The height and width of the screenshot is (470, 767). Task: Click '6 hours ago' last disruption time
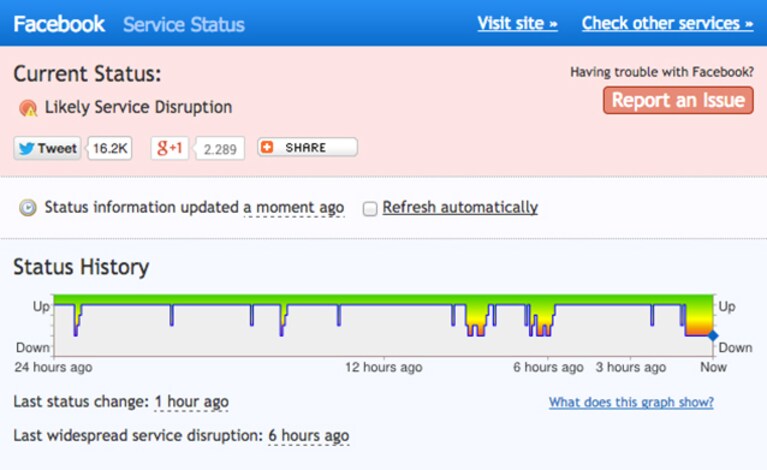pyautogui.click(x=309, y=435)
